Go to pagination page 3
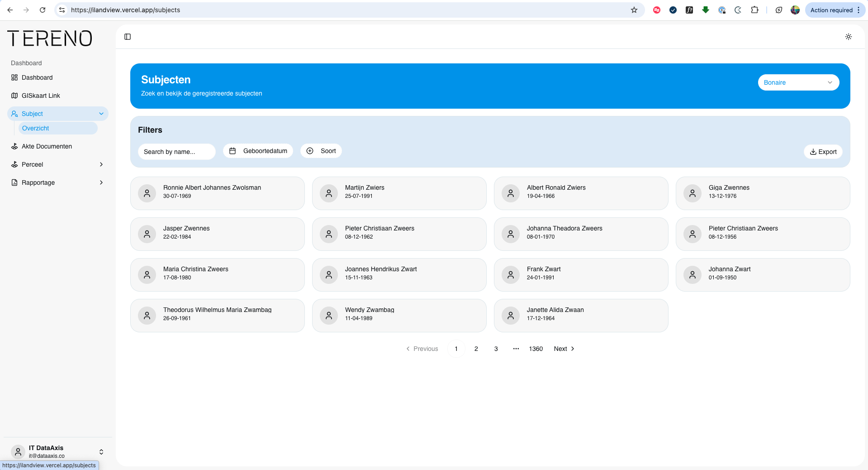868x470 pixels. 496,349
